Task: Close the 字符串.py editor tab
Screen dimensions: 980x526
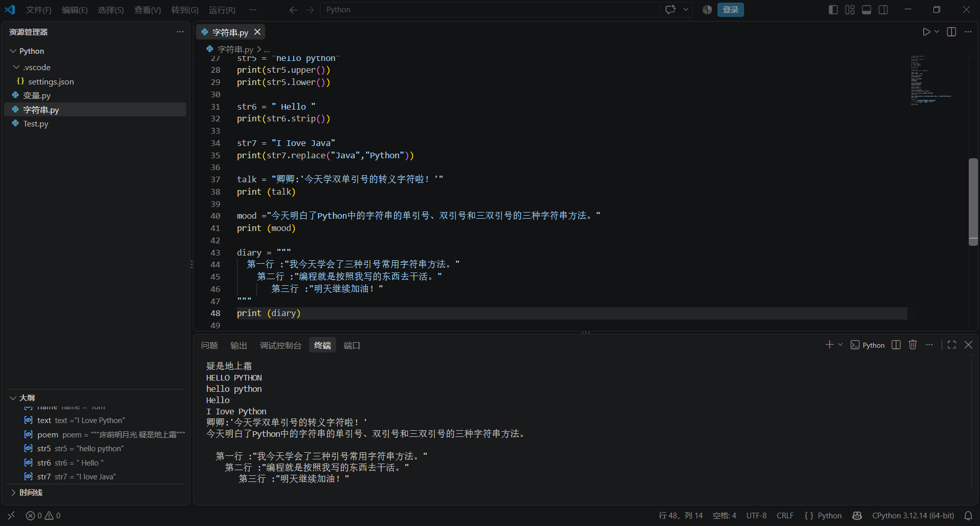Action: pyautogui.click(x=257, y=32)
